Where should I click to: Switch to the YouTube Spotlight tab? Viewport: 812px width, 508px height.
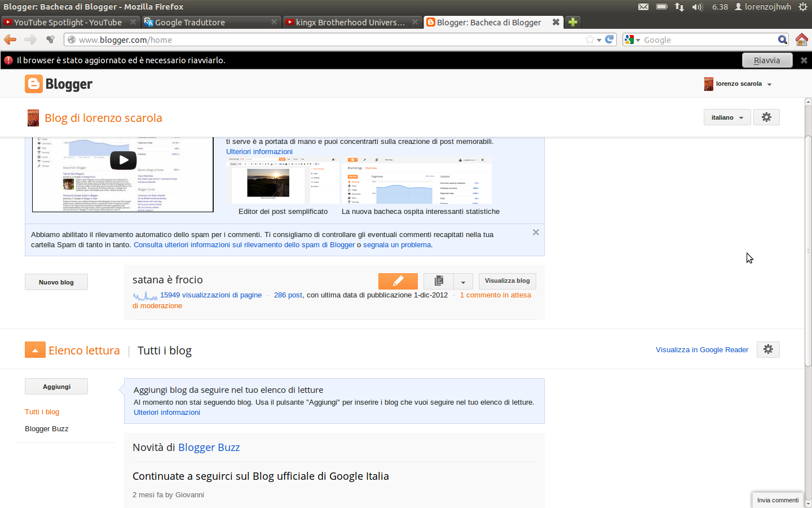[x=68, y=22]
